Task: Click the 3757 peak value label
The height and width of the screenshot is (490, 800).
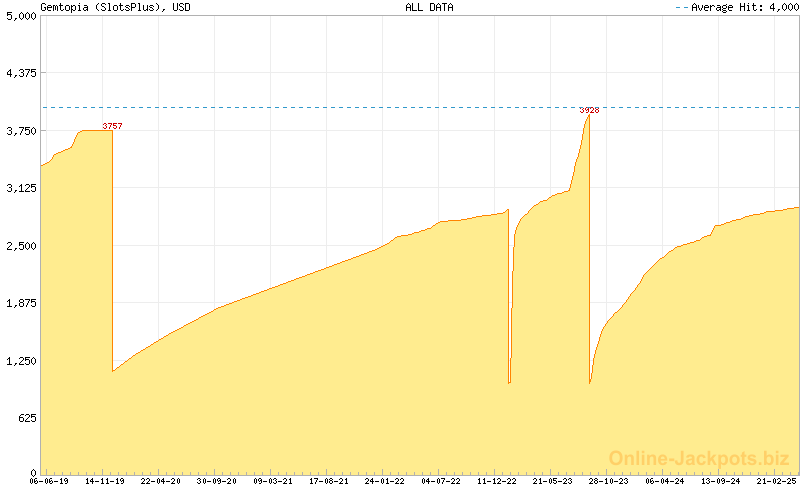Action: tap(112, 126)
